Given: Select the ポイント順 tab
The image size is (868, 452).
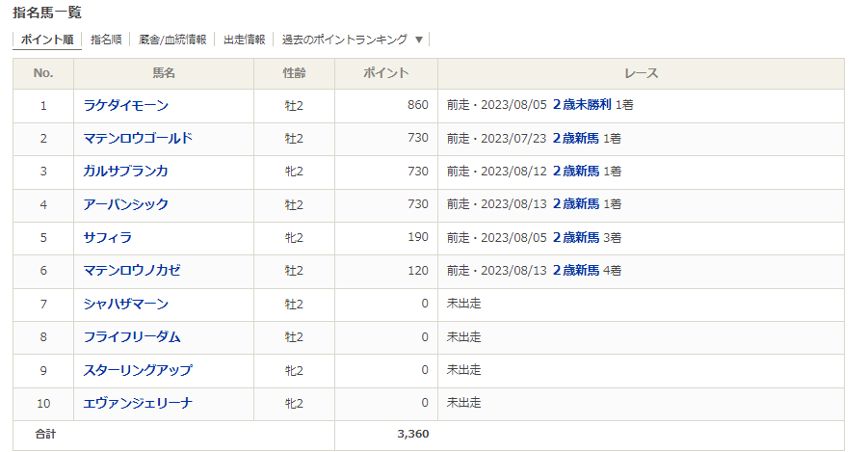Looking at the screenshot, I should pyautogui.click(x=47, y=40).
